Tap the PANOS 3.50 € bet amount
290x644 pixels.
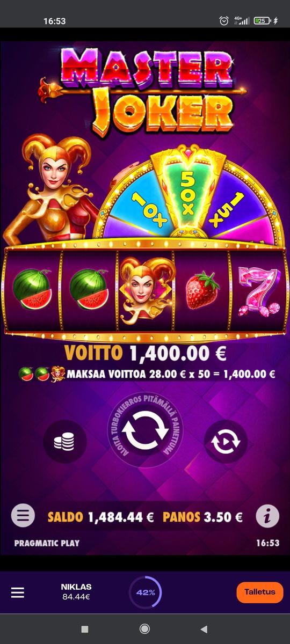pyautogui.click(x=202, y=517)
